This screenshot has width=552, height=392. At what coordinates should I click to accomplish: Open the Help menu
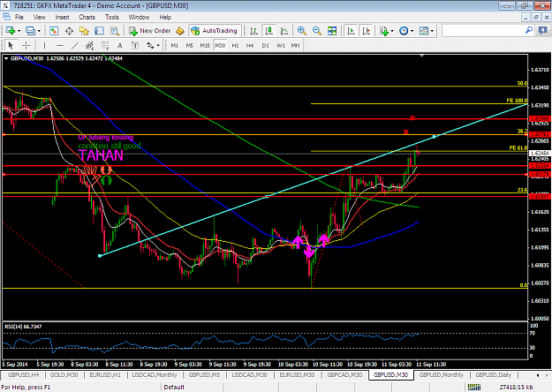[165, 17]
